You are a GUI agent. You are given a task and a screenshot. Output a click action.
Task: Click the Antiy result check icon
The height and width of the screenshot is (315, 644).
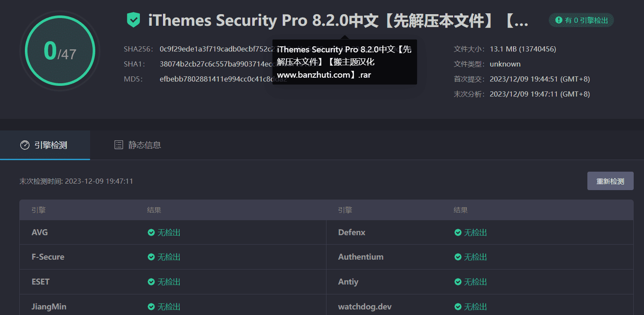[x=458, y=282]
